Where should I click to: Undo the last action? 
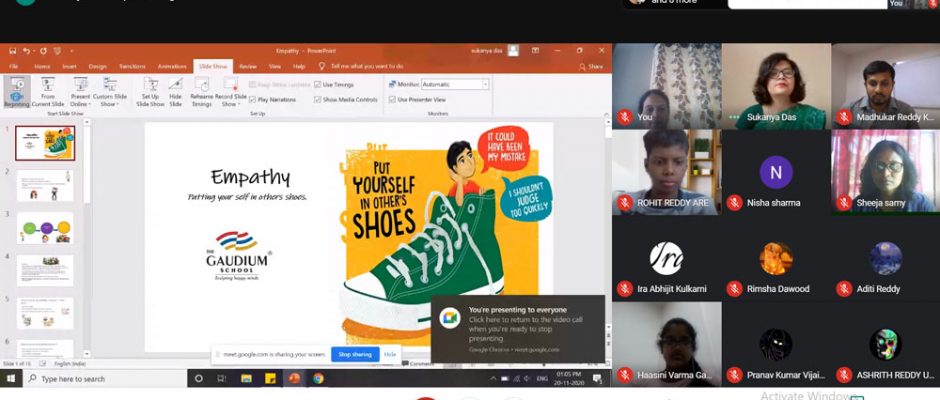click(27, 51)
